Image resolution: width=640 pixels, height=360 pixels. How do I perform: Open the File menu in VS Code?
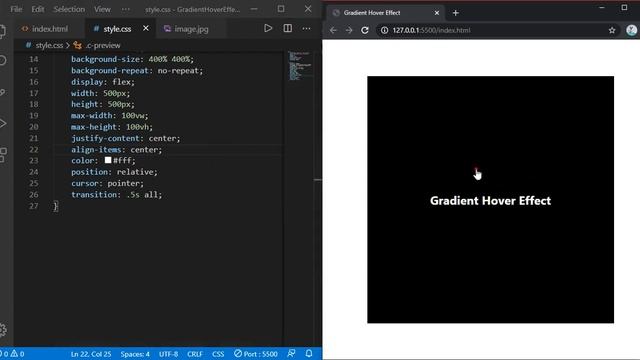(16, 9)
